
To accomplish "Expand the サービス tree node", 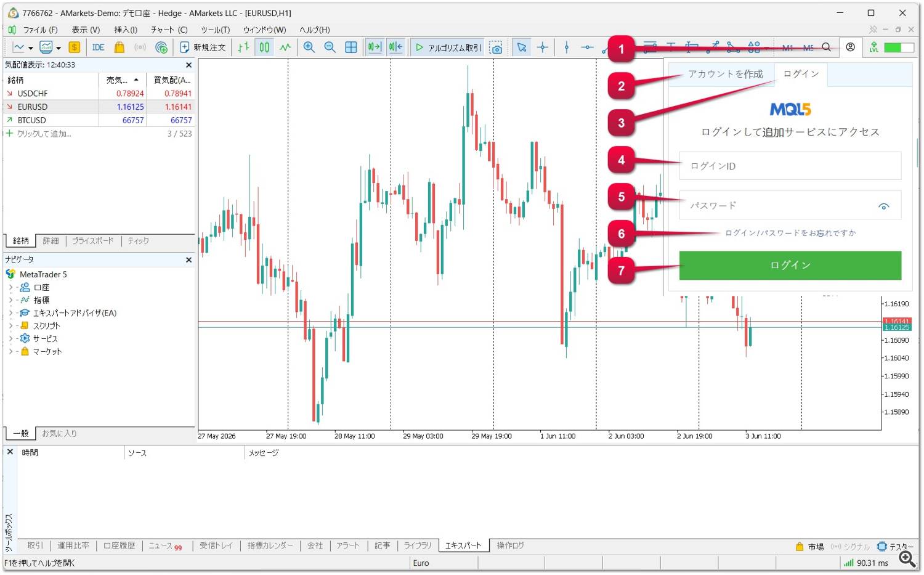I will pyautogui.click(x=10, y=339).
